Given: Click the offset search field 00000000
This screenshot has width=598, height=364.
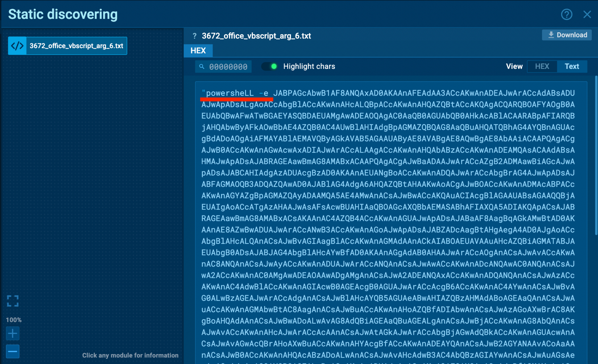Looking at the screenshot, I should click(x=228, y=67).
